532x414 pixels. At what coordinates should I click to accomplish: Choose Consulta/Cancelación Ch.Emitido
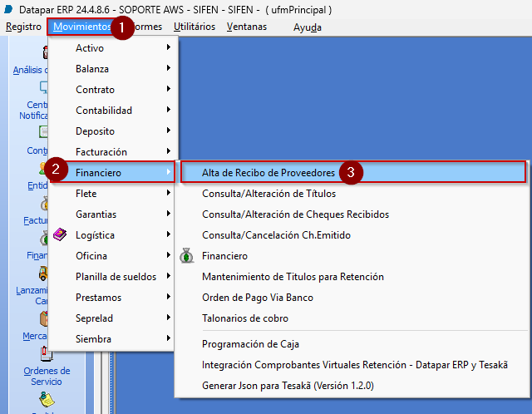point(352,234)
